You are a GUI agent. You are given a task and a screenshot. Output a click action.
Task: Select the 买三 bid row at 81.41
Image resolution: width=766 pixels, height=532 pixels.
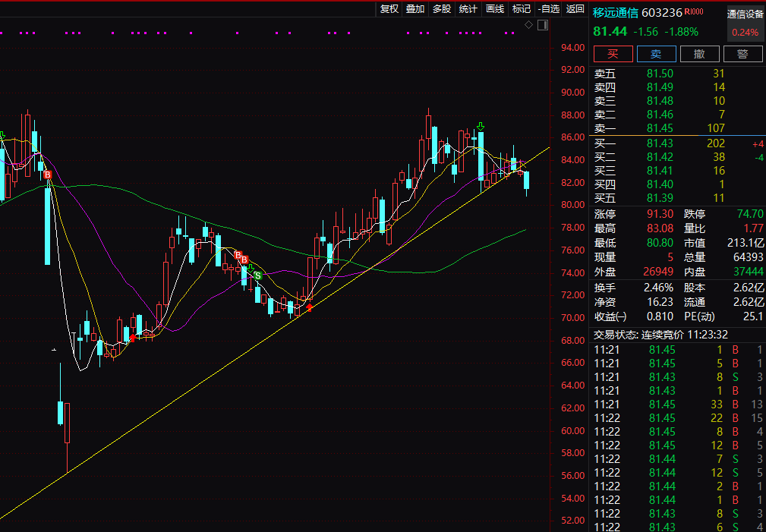point(677,171)
